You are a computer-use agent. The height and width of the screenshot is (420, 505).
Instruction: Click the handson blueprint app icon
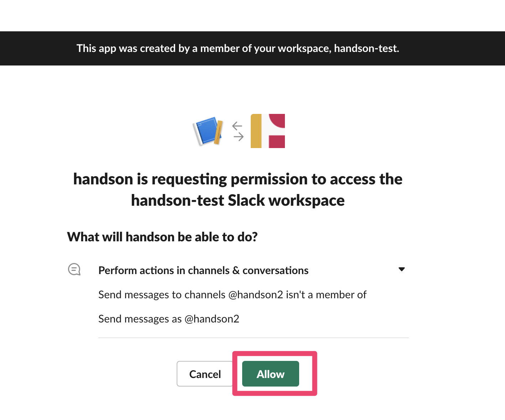pos(208,131)
